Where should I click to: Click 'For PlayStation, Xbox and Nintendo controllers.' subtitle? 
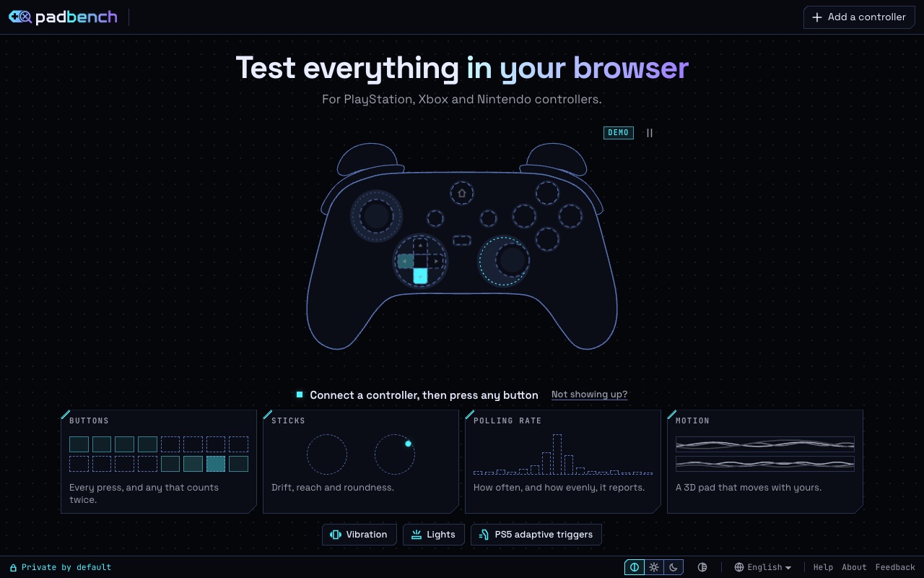(x=462, y=99)
